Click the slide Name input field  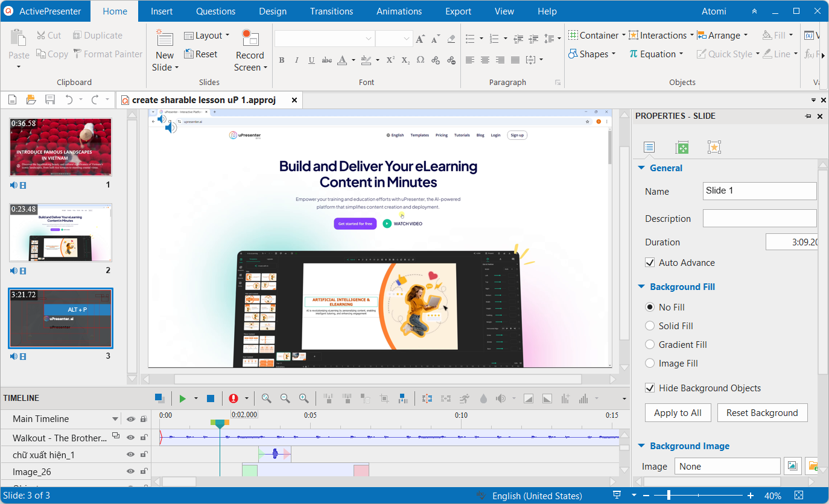coord(760,191)
